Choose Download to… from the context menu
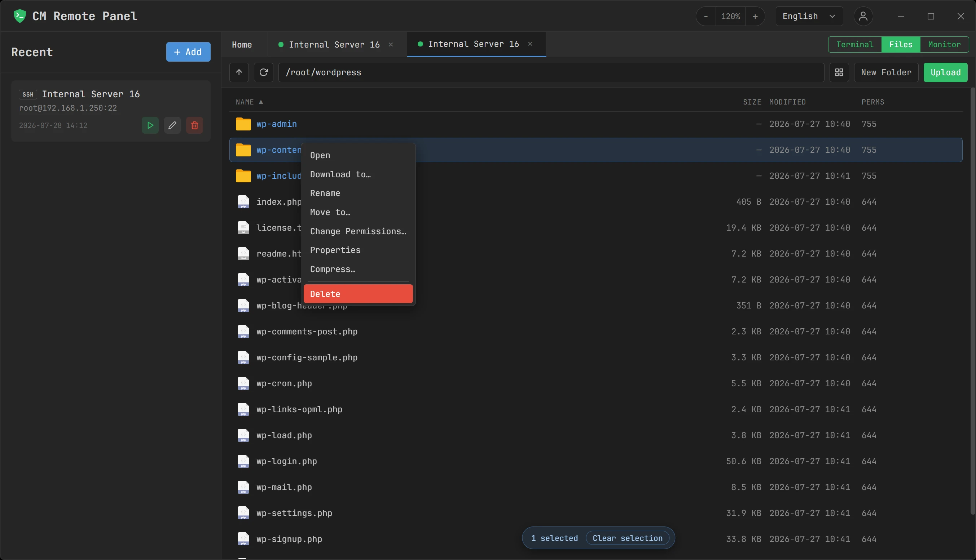The height and width of the screenshot is (560, 976). [358, 174]
